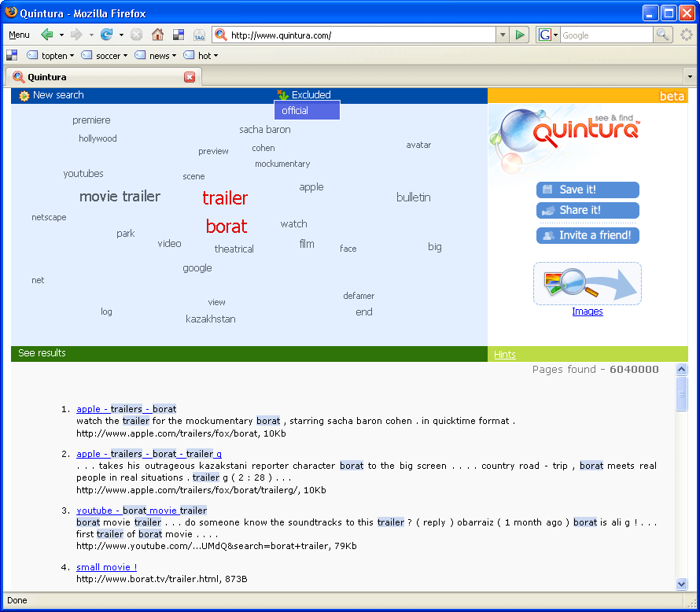Click the New search gear icon
Image resolution: width=700 pixels, height=612 pixels.
(24, 95)
